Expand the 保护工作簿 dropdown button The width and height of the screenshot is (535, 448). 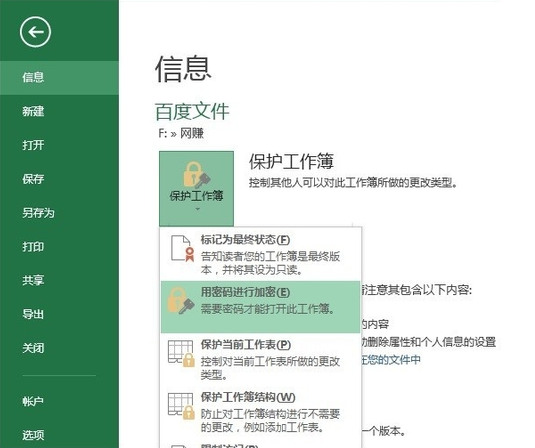pyautogui.click(x=197, y=188)
